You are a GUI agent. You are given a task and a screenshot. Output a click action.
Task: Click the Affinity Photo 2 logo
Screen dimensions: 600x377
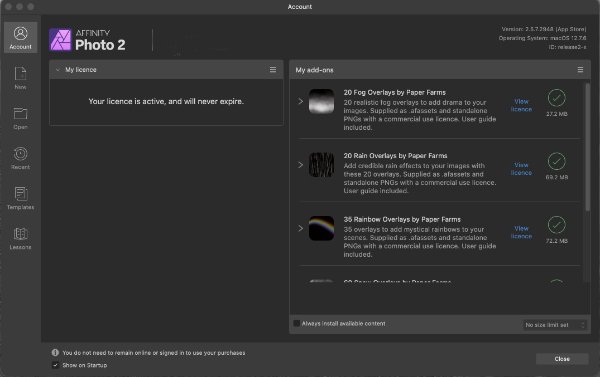[88, 40]
